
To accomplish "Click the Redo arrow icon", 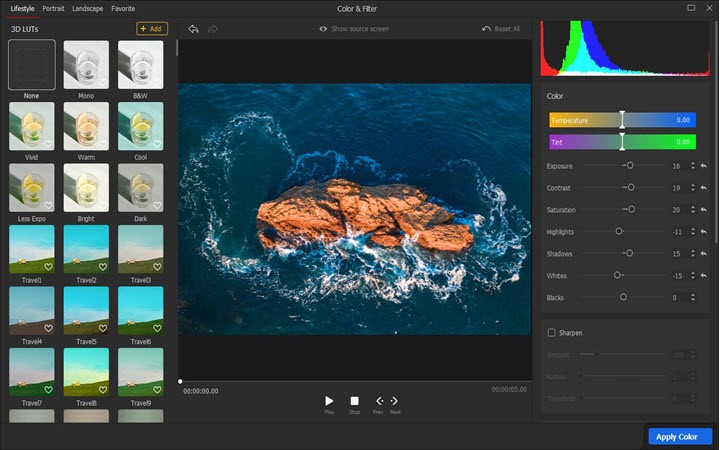I will pos(212,29).
